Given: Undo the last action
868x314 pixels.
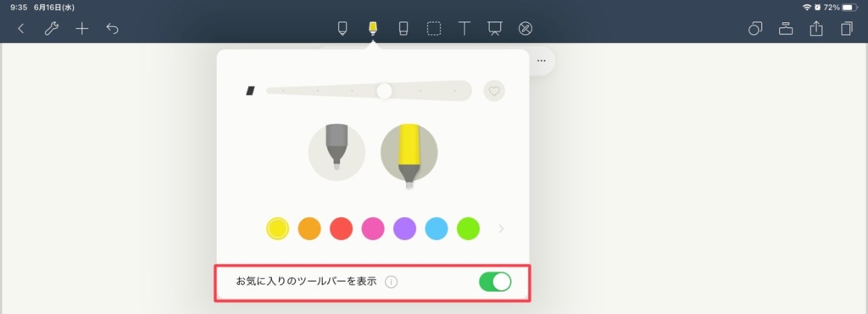Looking at the screenshot, I should pyautogui.click(x=113, y=29).
